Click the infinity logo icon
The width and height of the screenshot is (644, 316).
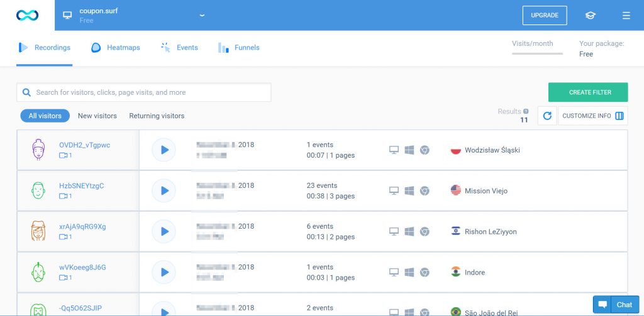[x=28, y=15]
